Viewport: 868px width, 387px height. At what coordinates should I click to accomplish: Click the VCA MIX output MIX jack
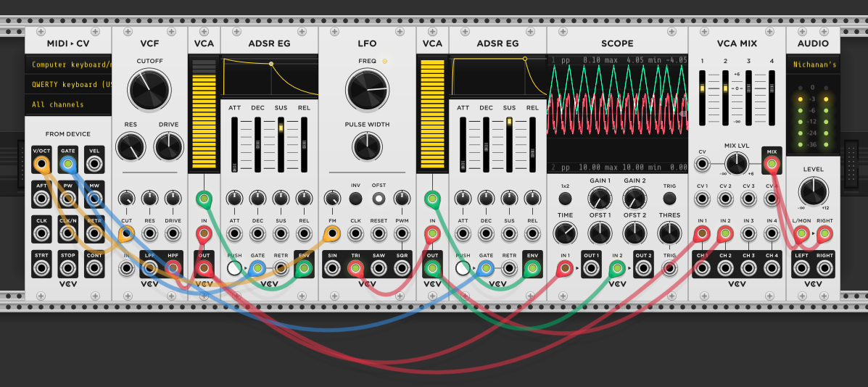click(772, 164)
